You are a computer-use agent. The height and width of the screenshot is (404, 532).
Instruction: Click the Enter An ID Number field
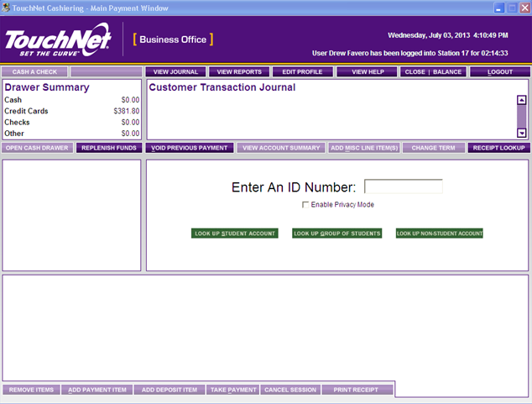[403, 186]
